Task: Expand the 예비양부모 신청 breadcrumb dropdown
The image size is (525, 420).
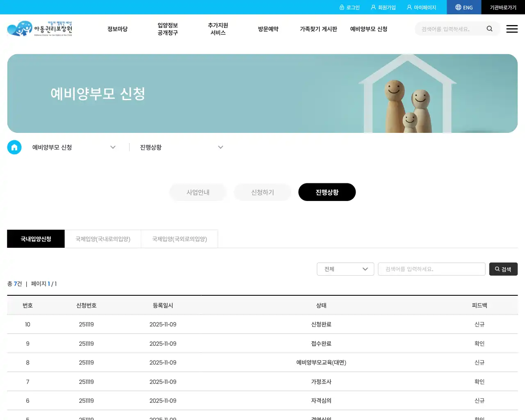Action: coord(113,147)
